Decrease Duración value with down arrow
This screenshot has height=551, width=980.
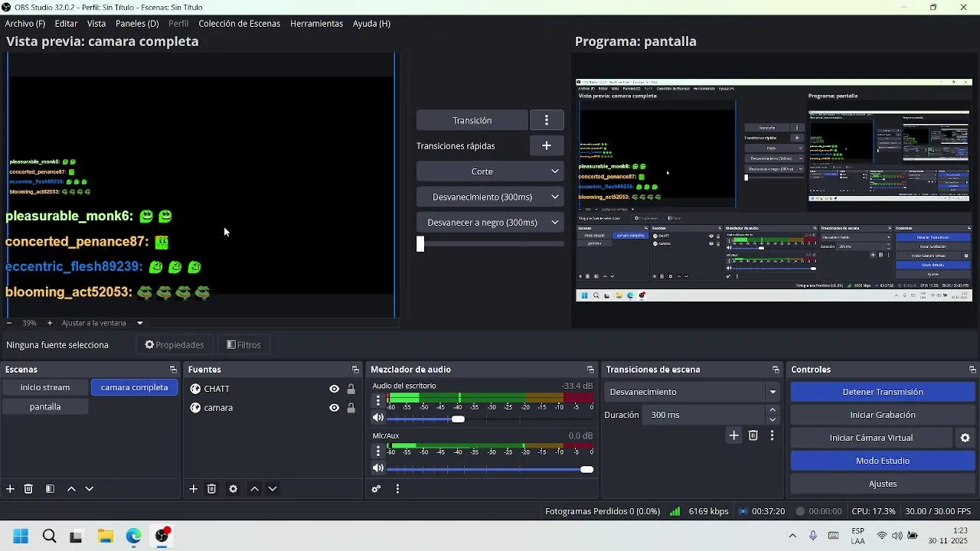(x=772, y=419)
